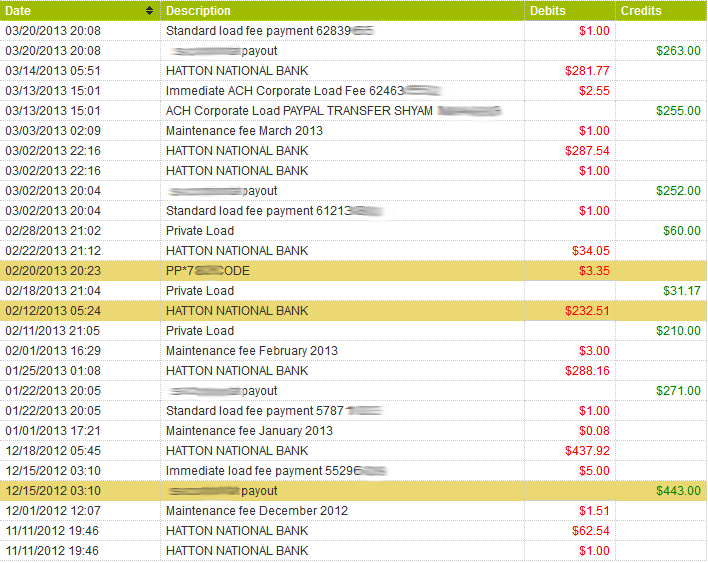This screenshot has height=563, width=708.
Task: Click the $0.08 debit amount
Action: click(x=594, y=431)
